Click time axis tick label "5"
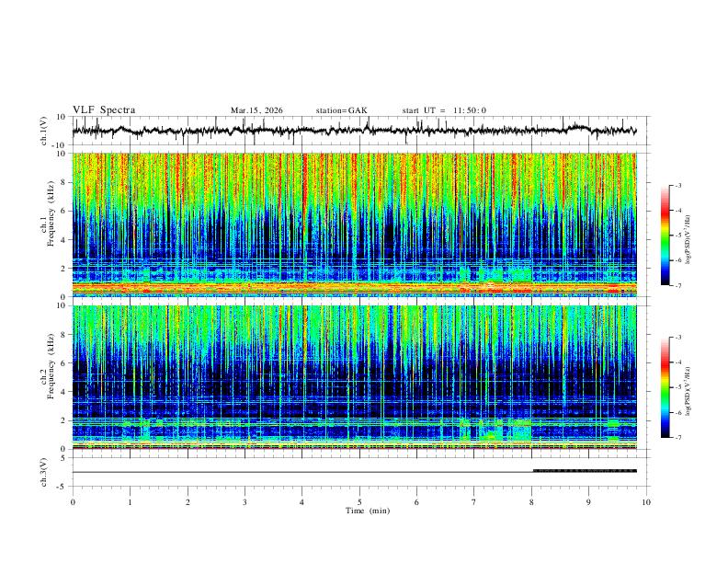Screen dimensions: 728x563 pyautogui.click(x=359, y=502)
